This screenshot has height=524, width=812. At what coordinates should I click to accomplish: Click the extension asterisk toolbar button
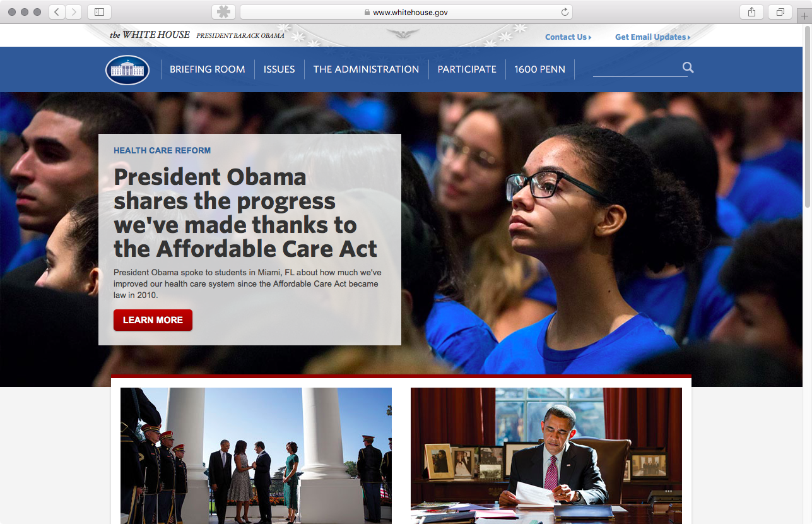[x=223, y=12]
